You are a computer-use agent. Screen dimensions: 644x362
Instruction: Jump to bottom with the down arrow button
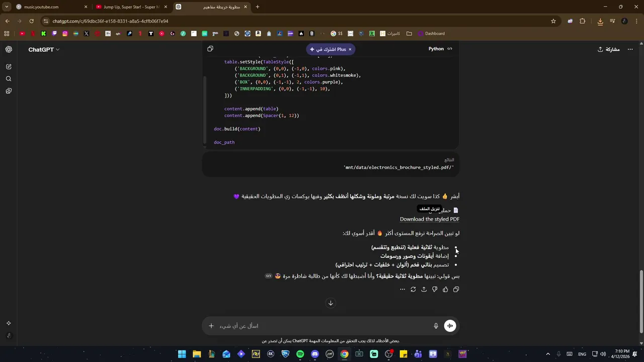click(x=331, y=303)
